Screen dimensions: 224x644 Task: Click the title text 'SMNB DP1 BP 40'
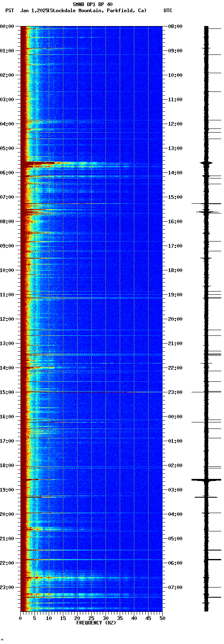(x=93, y=4)
